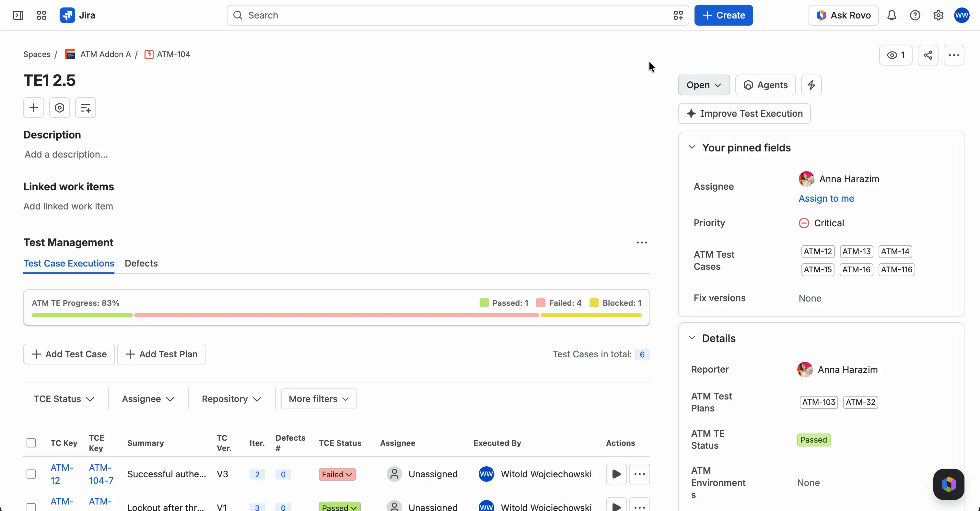Viewport: 980px width, 511px height.
Task: Open the Open status dropdown
Action: (x=704, y=85)
